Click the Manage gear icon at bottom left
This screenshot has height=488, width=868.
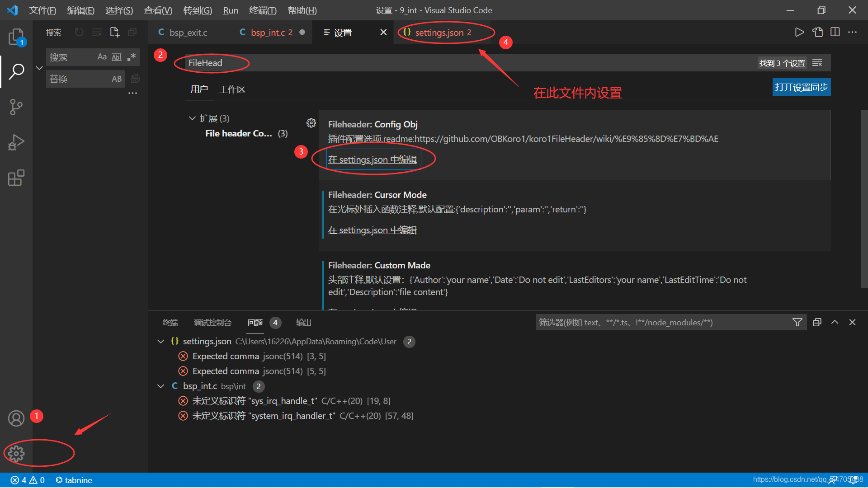coord(16,453)
